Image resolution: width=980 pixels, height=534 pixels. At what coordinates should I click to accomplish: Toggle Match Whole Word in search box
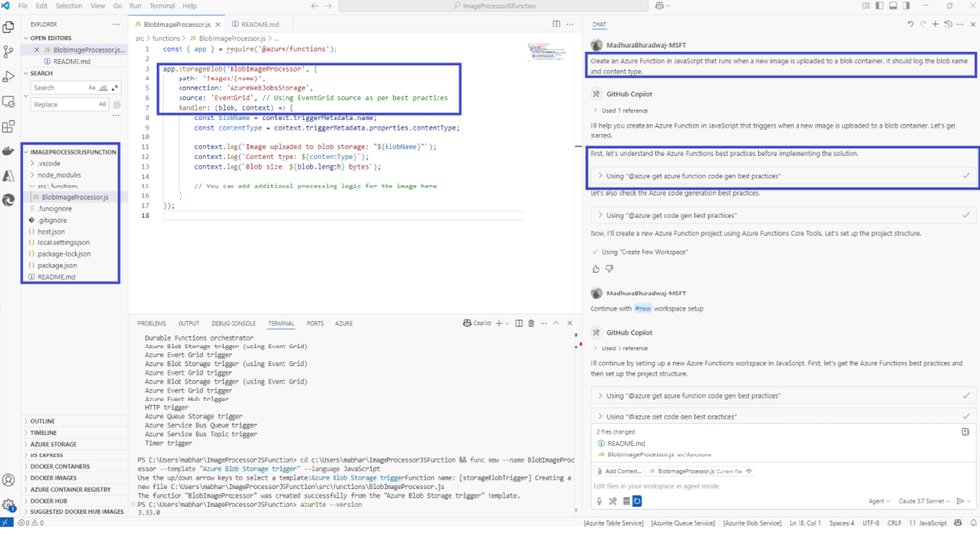[103, 88]
